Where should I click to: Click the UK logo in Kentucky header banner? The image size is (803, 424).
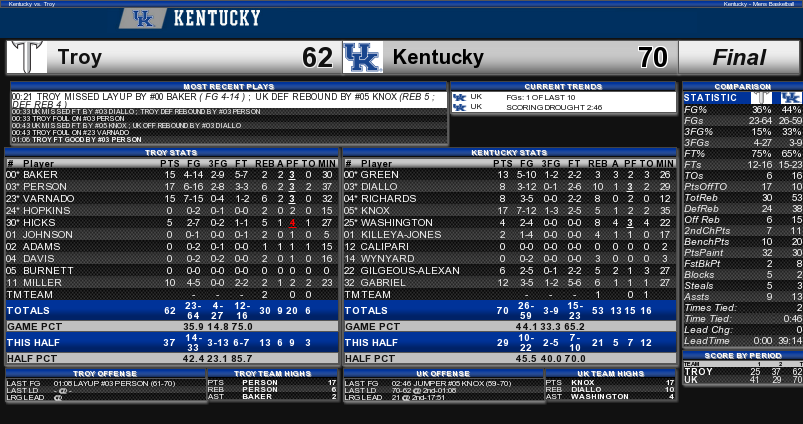[143, 19]
